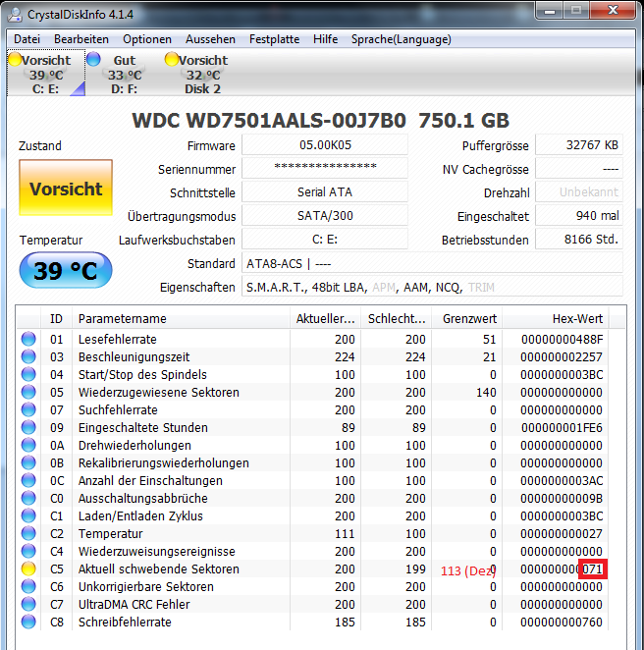Click the Standard field ATA8-ACS
The image size is (644, 650).
click(432, 264)
